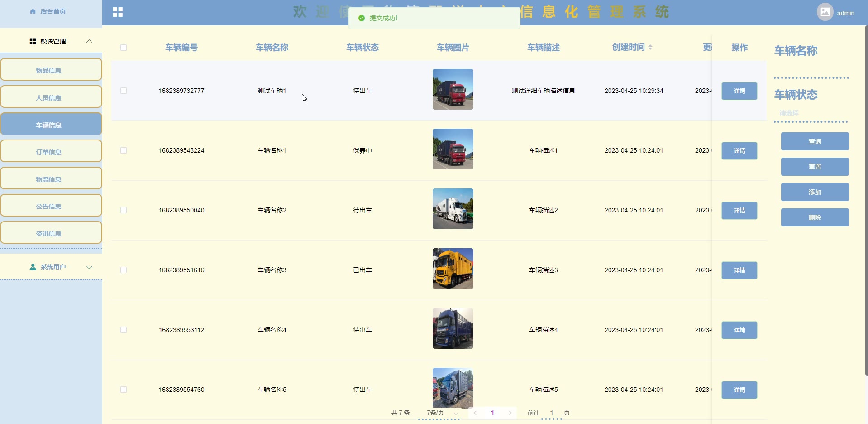Click the yellow truck thumbnail image

tap(453, 269)
